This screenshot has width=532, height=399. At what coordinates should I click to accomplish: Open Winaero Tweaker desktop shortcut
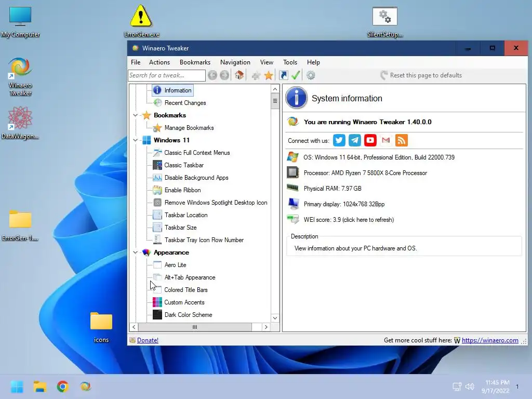click(20, 77)
